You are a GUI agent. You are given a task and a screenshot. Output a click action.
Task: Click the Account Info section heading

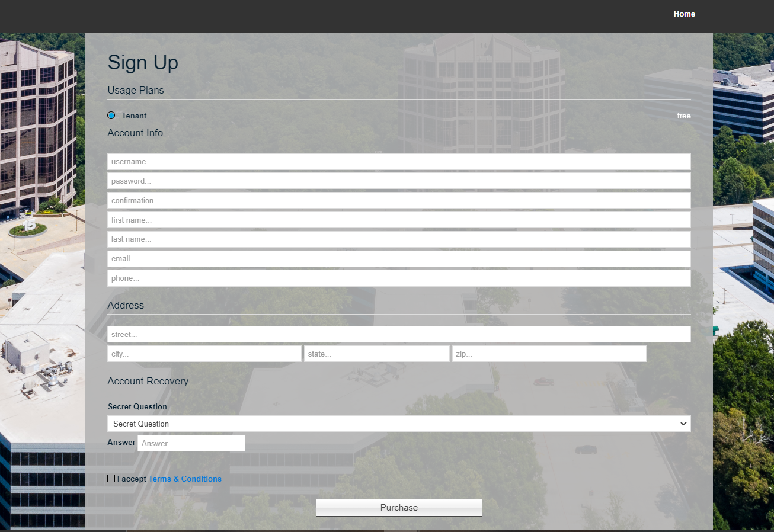(x=135, y=133)
